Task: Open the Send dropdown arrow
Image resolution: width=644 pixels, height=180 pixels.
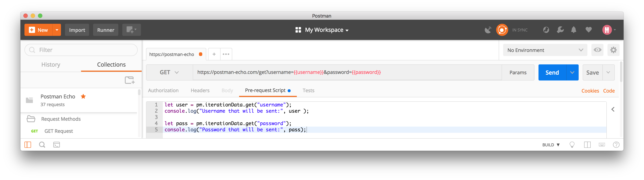Action: [572, 72]
